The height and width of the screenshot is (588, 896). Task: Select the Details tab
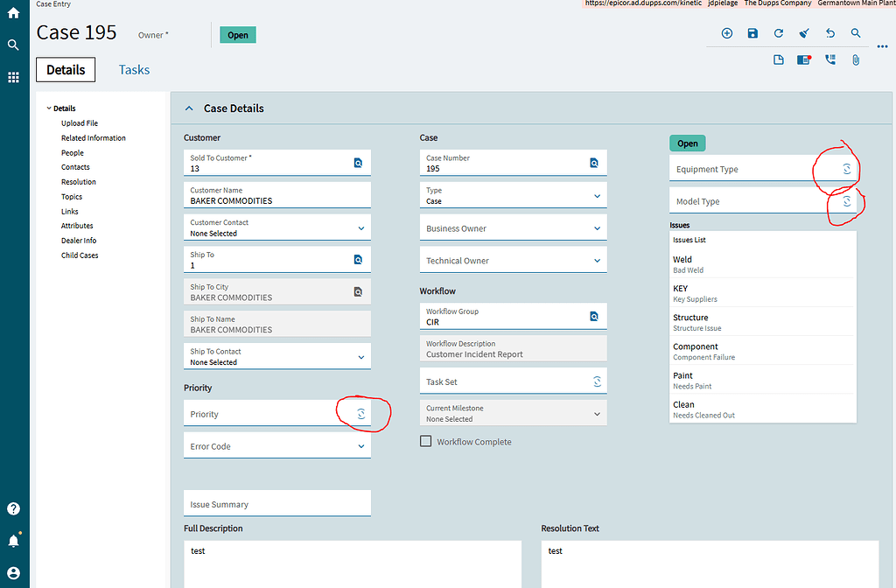66,69
